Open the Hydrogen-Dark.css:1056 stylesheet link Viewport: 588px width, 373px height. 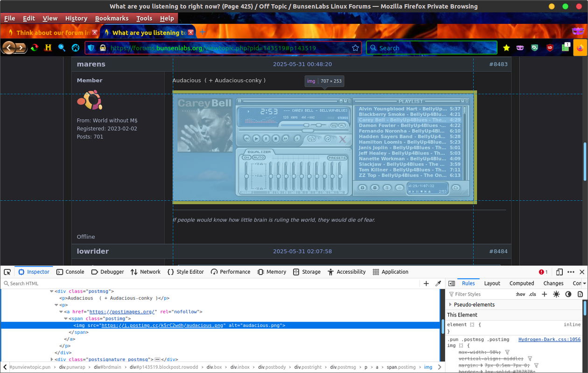pyautogui.click(x=549, y=339)
